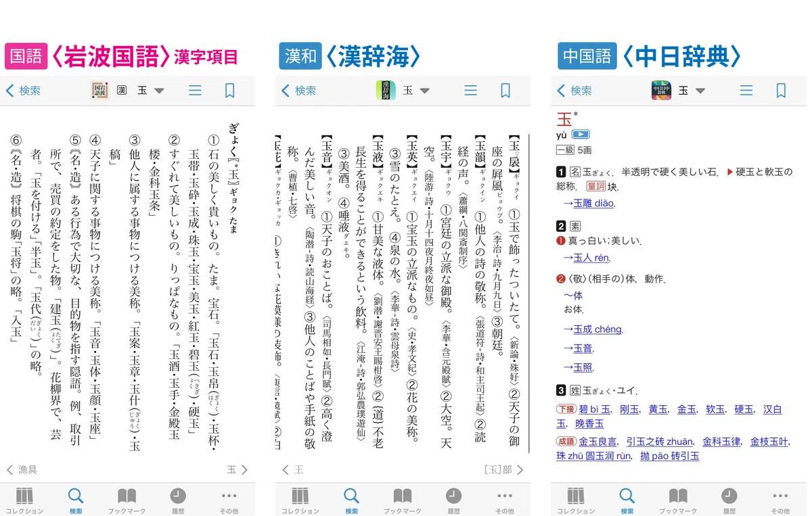Open the 玉照 link
Screen dimensions: 812x516
click(583, 367)
